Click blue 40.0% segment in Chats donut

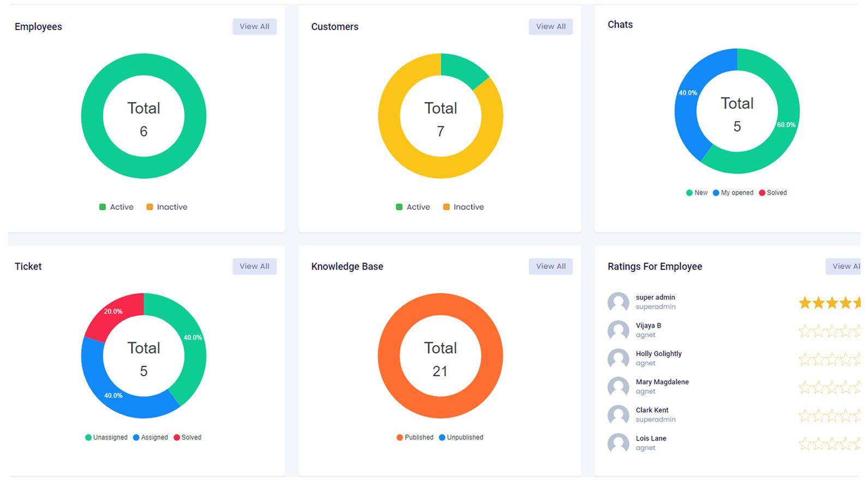(x=689, y=109)
